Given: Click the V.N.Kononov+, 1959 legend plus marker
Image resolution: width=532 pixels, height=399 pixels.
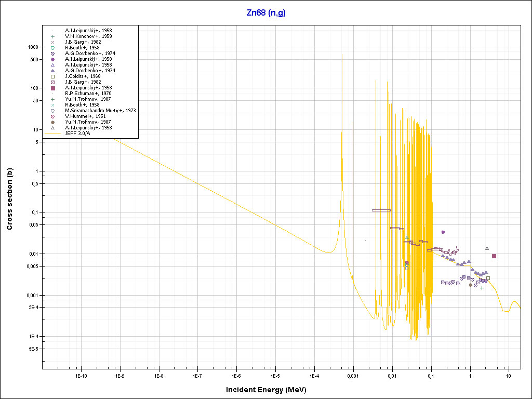Looking at the screenshot, I should point(53,36).
